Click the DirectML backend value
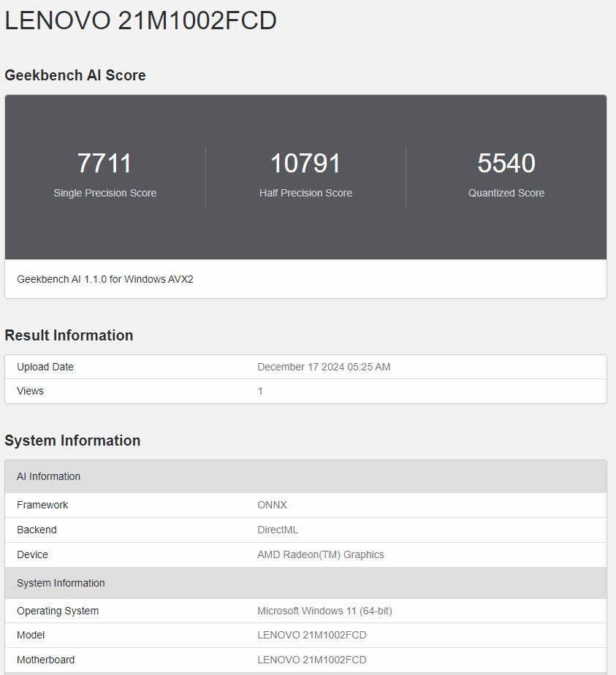This screenshot has width=616, height=675. (278, 530)
